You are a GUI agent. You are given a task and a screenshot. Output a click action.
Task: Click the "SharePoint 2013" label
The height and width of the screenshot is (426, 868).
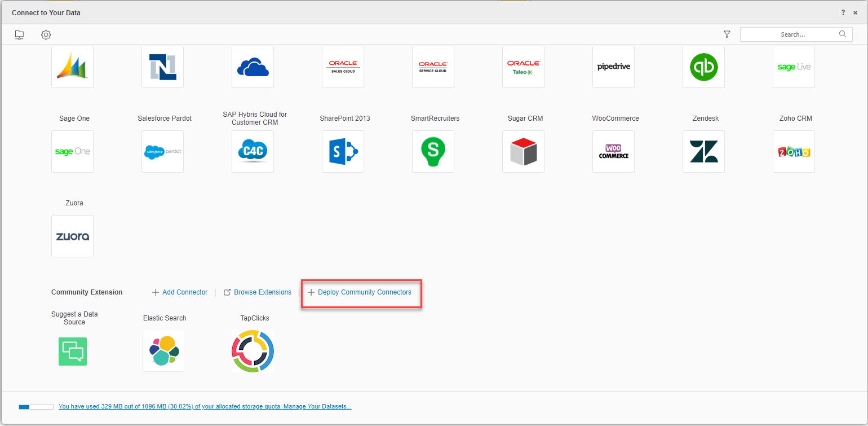point(345,118)
